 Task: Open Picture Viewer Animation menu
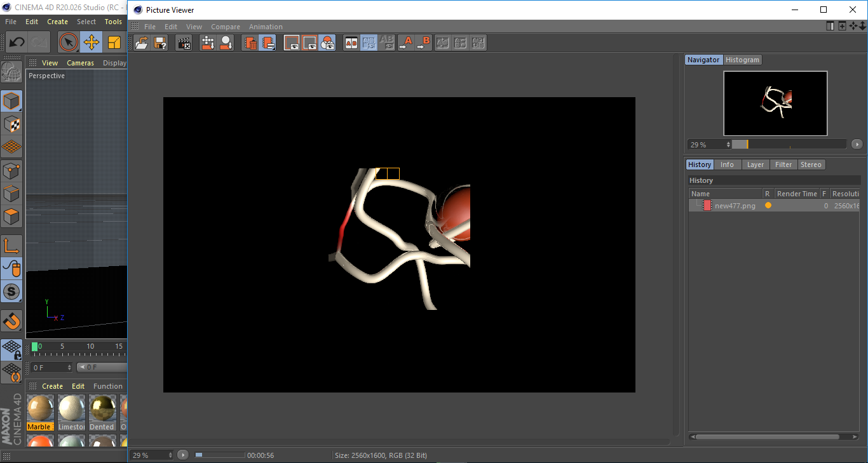click(x=266, y=27)
